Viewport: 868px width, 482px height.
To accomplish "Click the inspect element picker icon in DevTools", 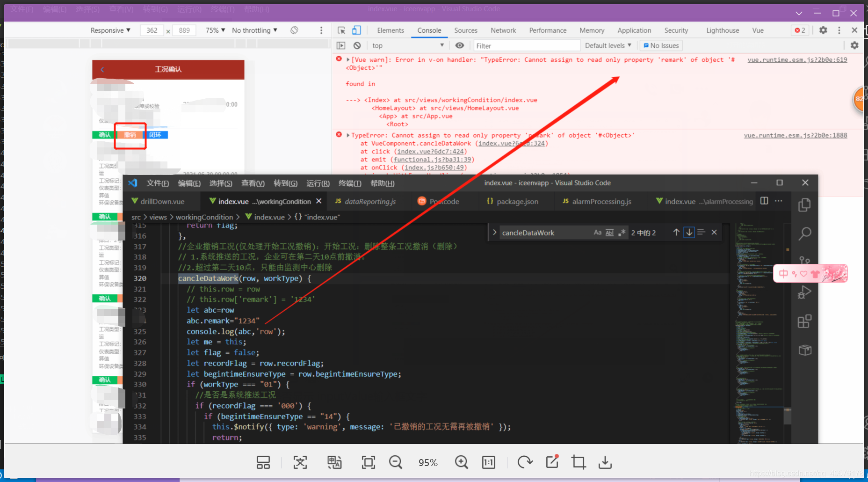I will point(341,30).
